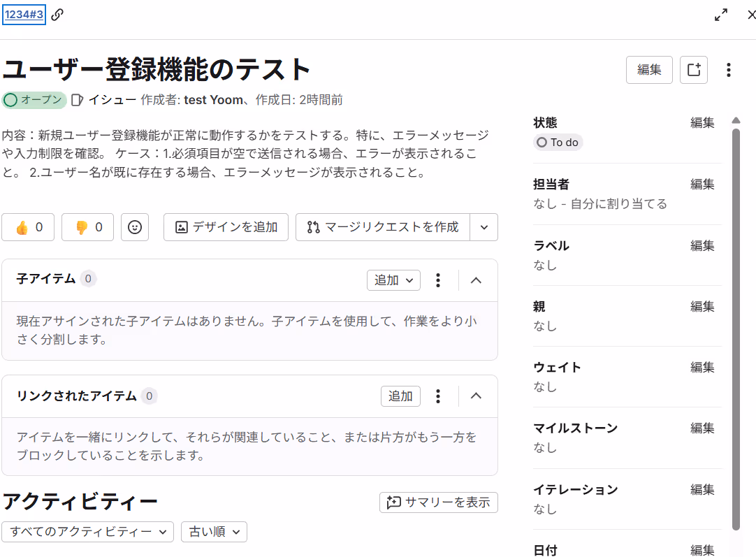Edit the ラベル field

pyautogui.click(x=702, y=245)
